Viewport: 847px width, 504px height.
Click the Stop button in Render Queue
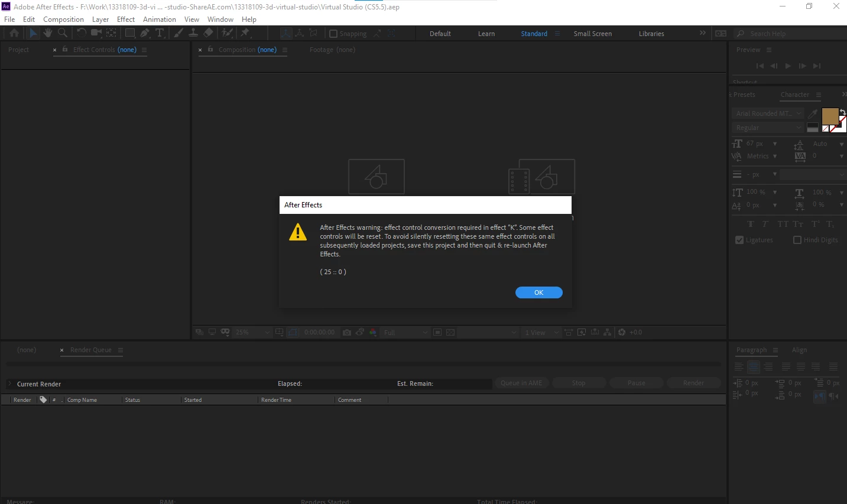coord(579,383)
